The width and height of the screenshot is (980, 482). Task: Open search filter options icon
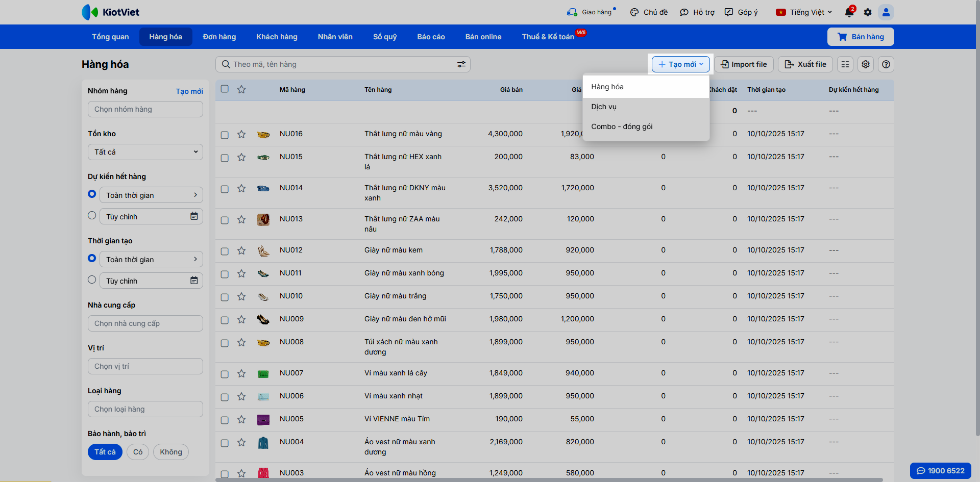tap(461, 64)
